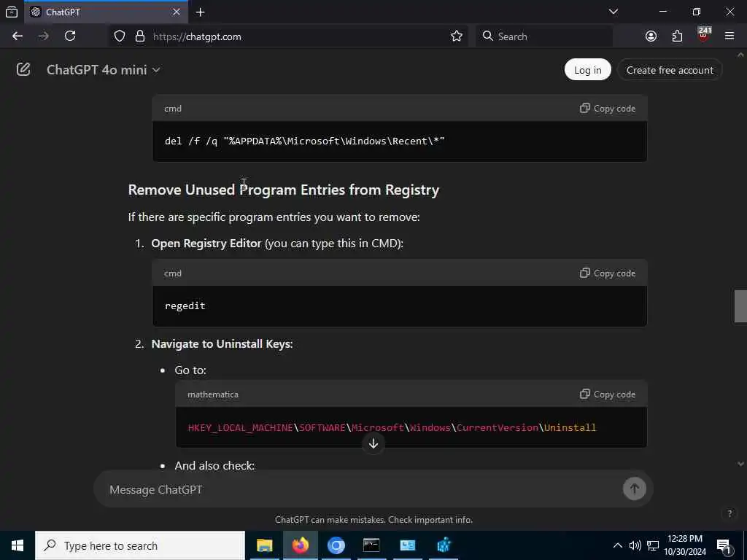747x560 pixels.
Task: Show hidden system tray icons chevron
Action: 617,545
